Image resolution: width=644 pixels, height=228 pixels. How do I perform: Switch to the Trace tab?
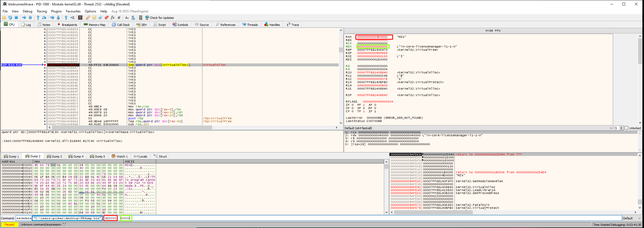pyautogui.click(x=293, y=25)
